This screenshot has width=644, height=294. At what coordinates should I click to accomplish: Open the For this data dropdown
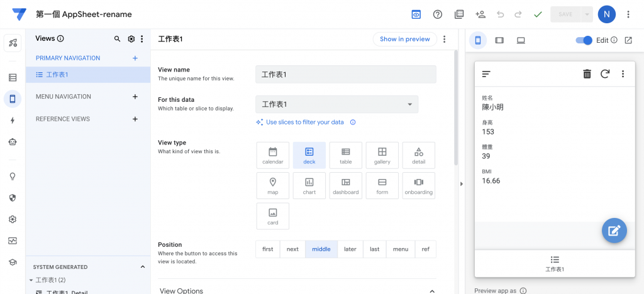pyautogui.click(x=336, y=104)
